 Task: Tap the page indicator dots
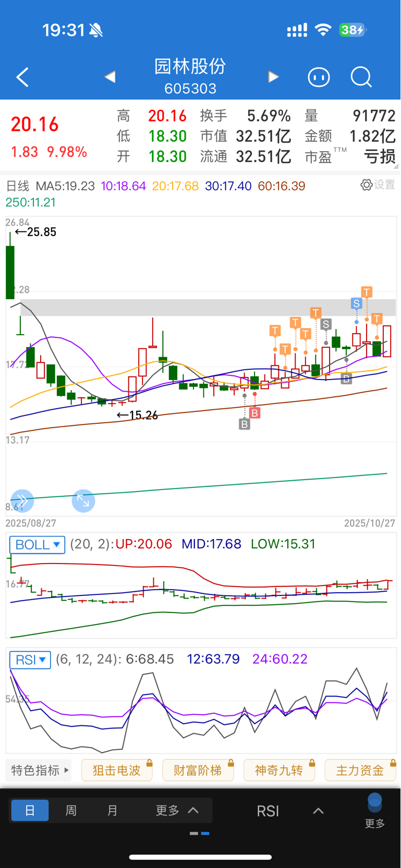tap(200, 834)
